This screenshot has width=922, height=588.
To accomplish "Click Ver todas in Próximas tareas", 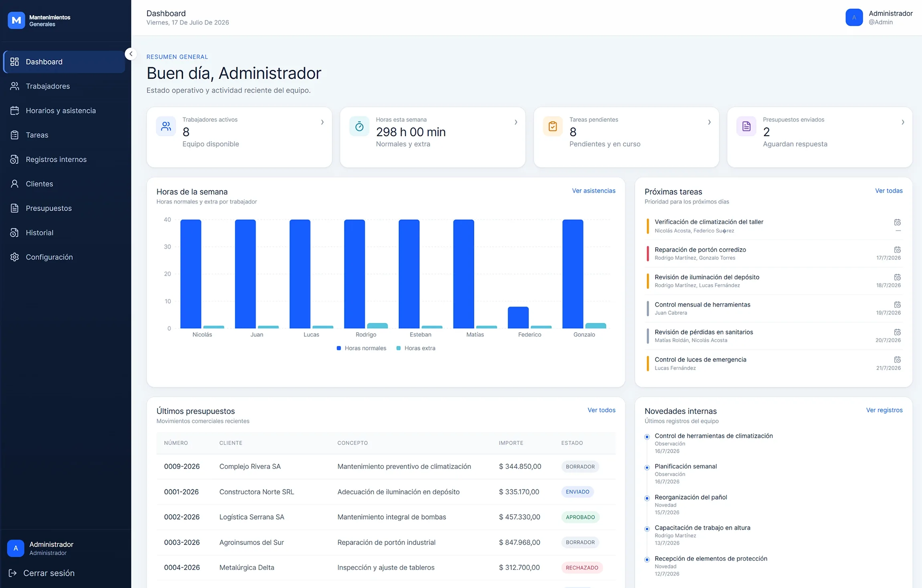I will (889, 191).
